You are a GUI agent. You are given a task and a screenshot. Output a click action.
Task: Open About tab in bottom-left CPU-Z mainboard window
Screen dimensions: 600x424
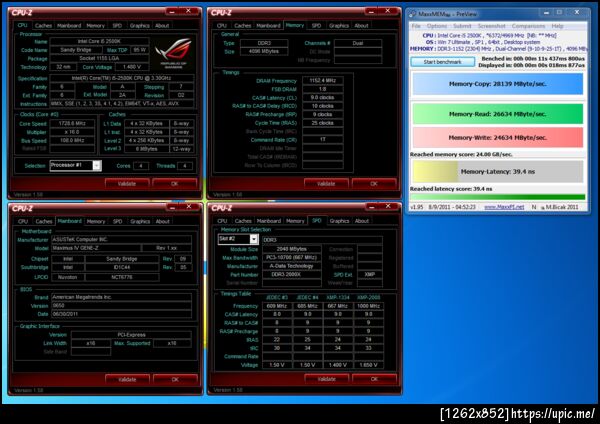point(162,221)
